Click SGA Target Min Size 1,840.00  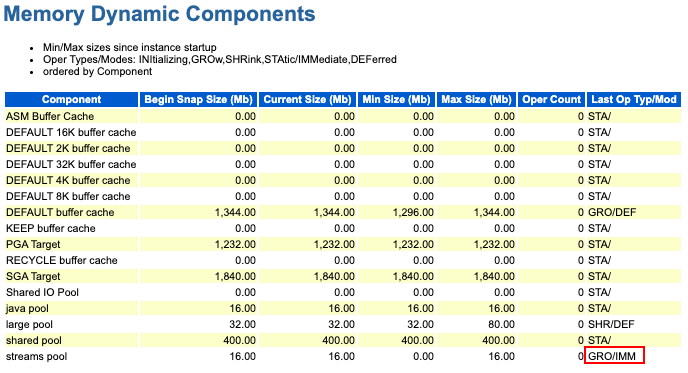click(x=413, y=276)
